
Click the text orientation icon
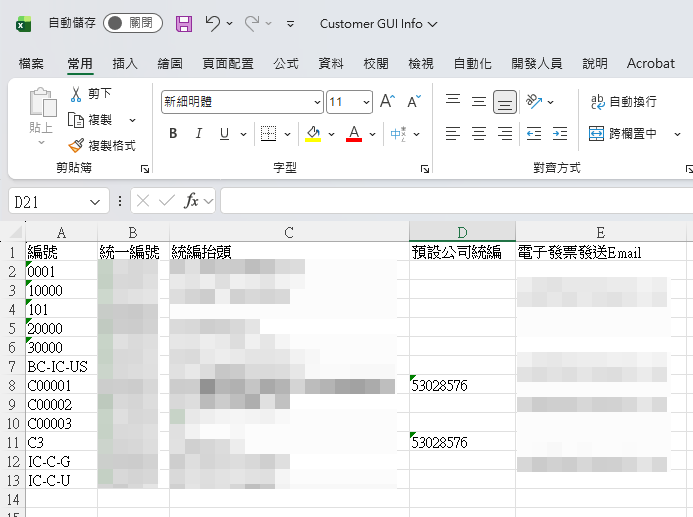534,102
